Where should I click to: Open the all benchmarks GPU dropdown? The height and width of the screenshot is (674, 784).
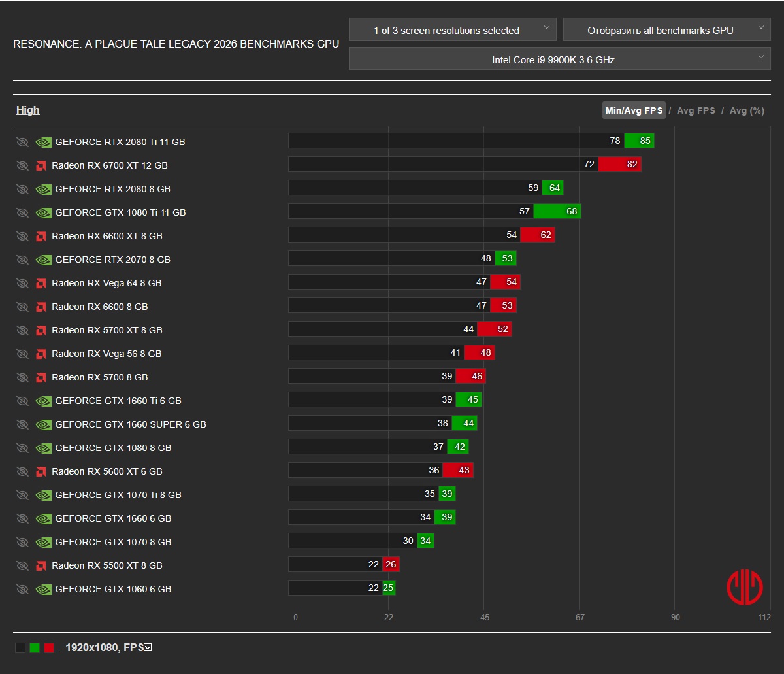[667, 30]
